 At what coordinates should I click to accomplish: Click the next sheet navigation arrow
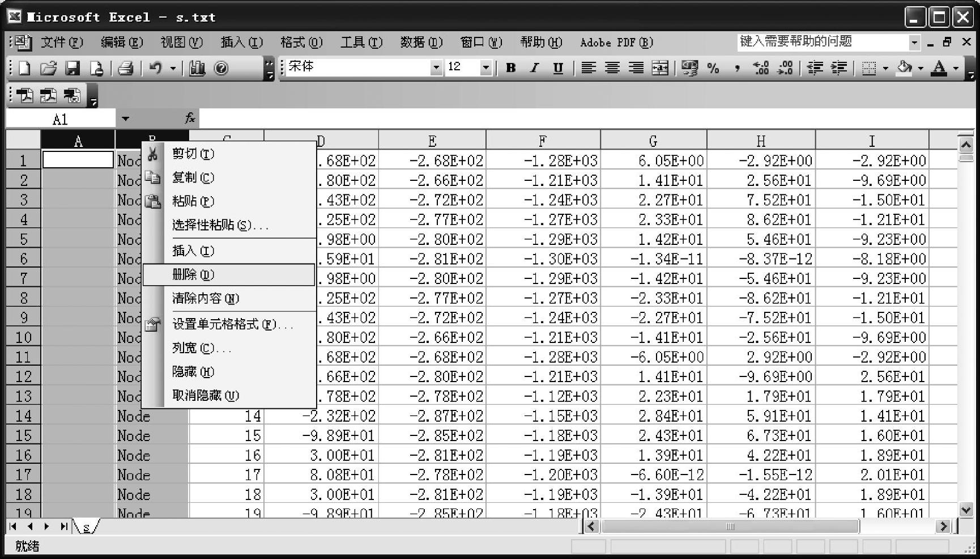(46, 527)
